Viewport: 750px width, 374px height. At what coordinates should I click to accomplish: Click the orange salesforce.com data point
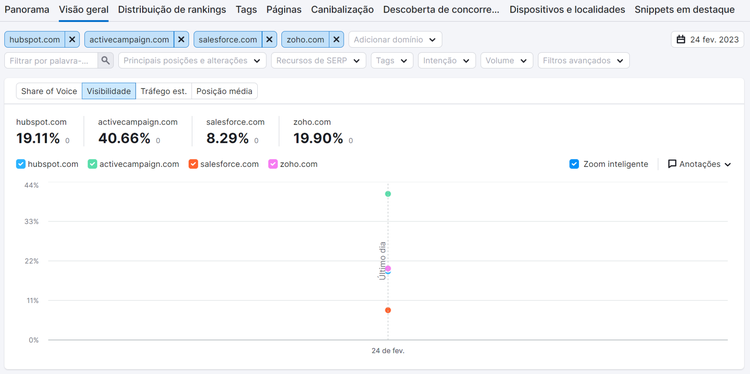[x=388, y=310]
